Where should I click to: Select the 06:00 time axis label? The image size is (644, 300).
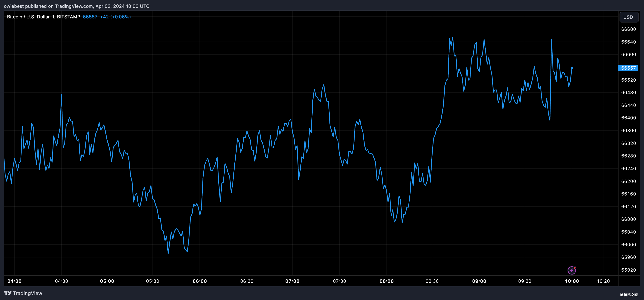tap(200, 281)
